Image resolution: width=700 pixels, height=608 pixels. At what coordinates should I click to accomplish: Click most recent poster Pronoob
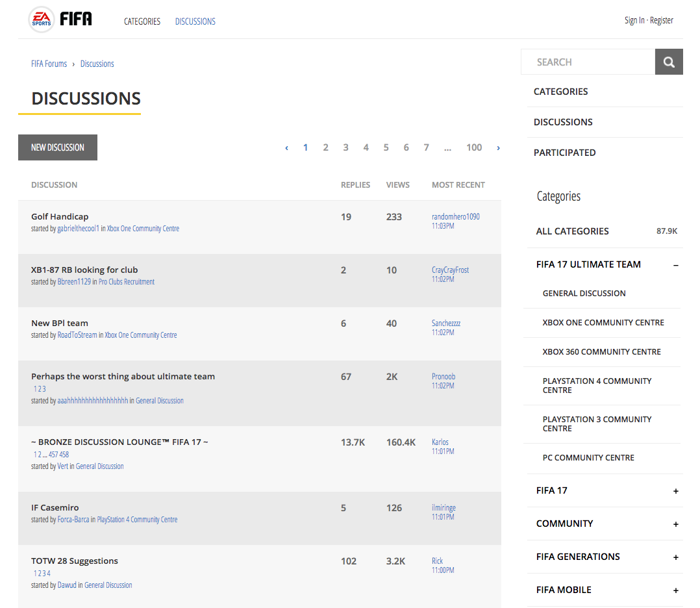[x=444, y=375]
